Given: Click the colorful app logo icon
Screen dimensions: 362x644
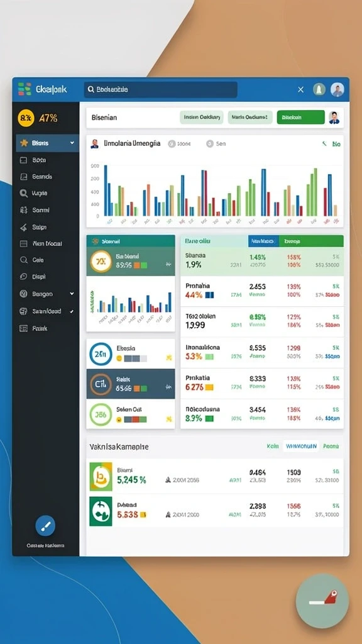Looking at the screenshot, I should [25, 89].
